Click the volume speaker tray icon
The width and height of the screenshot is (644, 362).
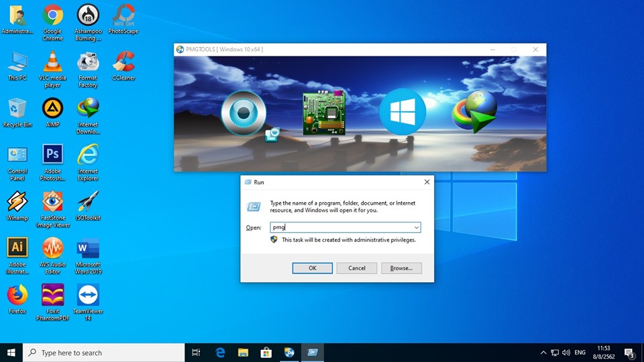566,353
